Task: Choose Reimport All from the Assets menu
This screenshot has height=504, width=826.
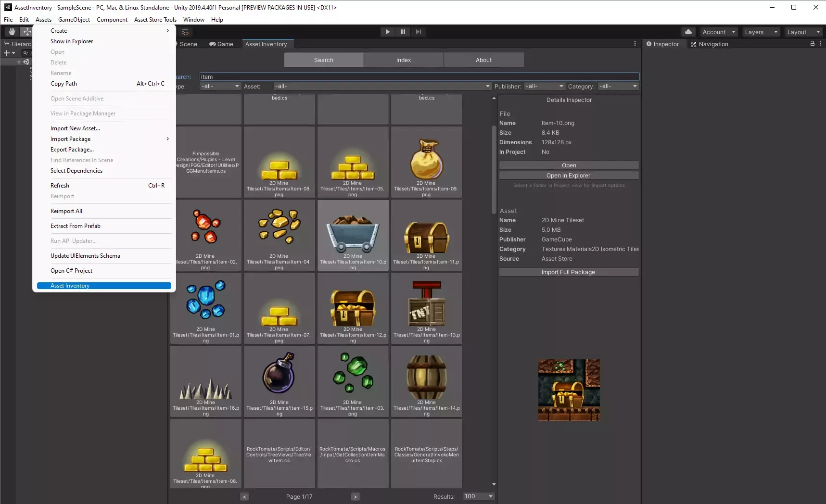Action: pos(66,211)
